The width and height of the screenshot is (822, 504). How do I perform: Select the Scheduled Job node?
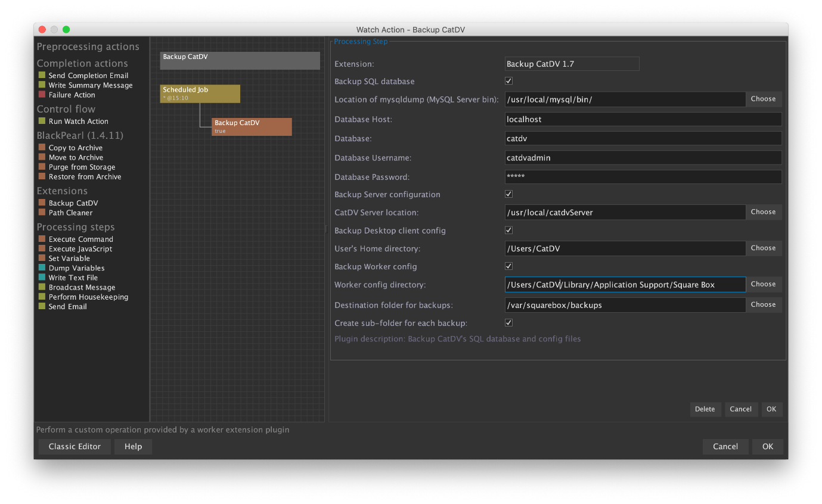tap(200, 94)
